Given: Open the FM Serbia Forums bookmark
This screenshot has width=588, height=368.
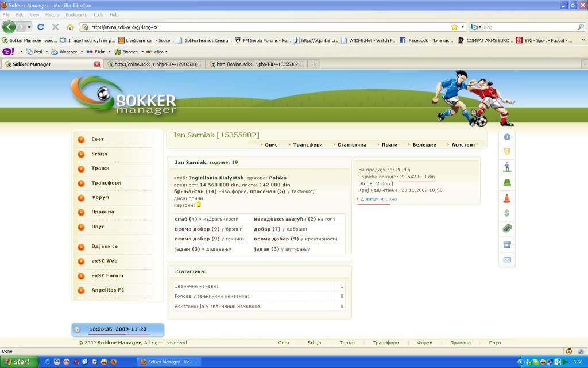Looking at the screenshot, I should pyautogui.click(x=262, y=40).
